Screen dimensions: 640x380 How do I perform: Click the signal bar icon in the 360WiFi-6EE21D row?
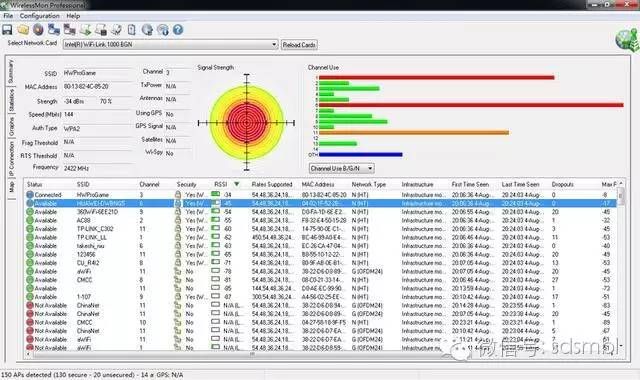pyautogui.click(x=216, y=211)
